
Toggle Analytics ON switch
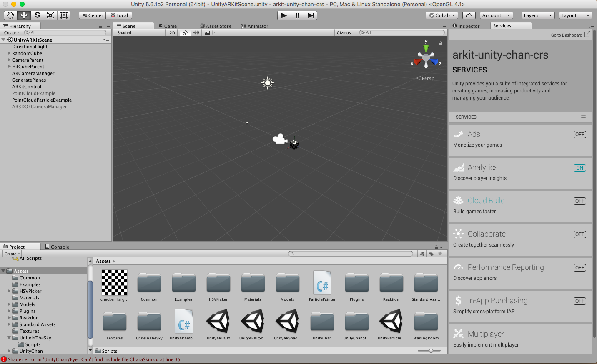579,168
